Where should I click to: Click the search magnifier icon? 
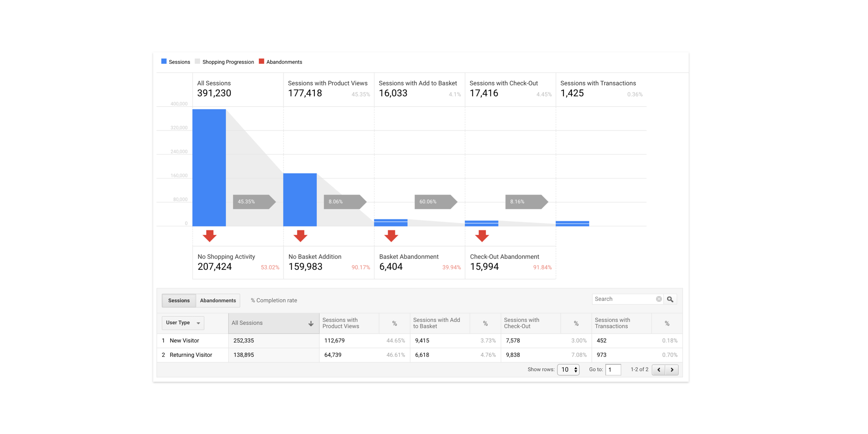(x=670, y=299)
